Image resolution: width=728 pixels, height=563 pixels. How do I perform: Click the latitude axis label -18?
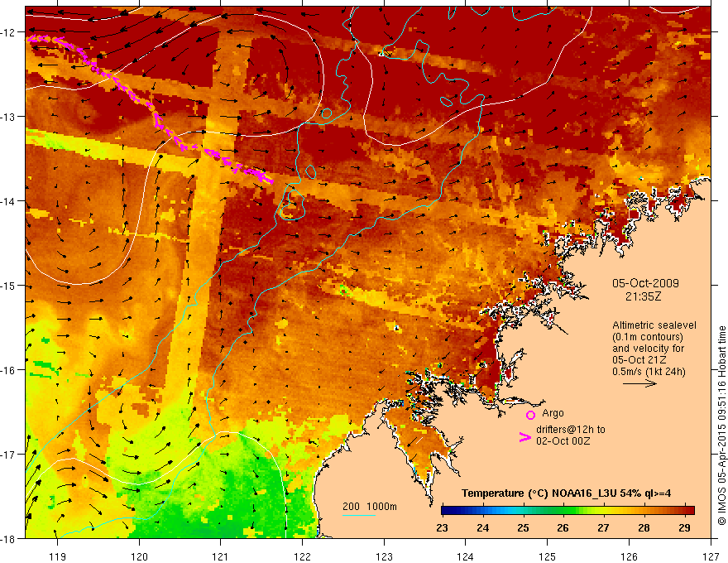tap(8, 538)
